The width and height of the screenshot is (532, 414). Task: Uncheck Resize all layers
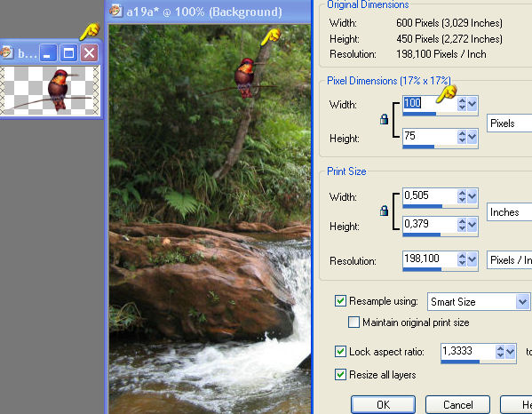(340, 374)
